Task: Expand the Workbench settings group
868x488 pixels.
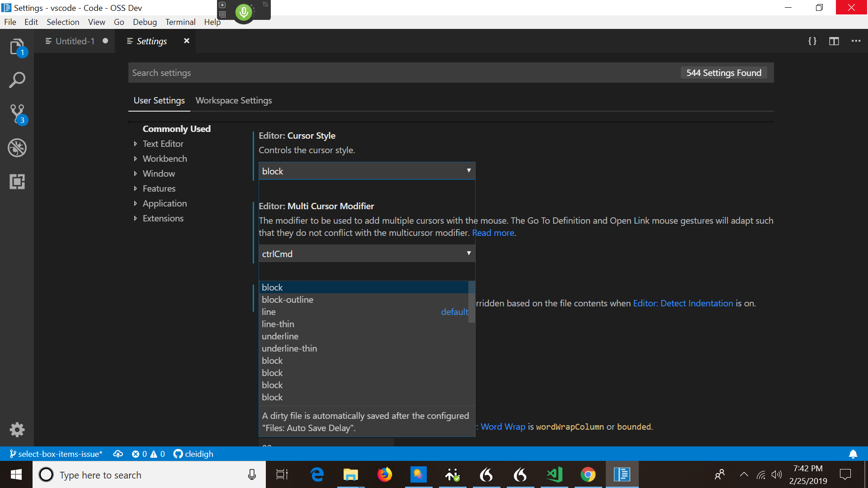Action: pyautogui.click(x=165, y=159)
